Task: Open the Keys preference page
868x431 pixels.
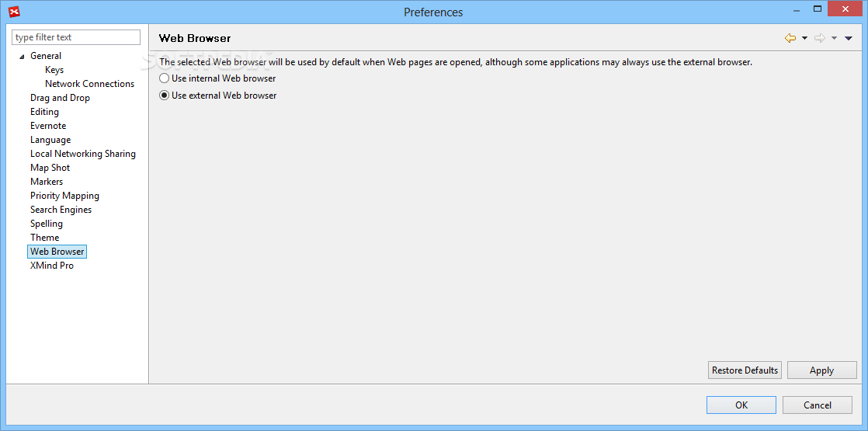Action: pos(54,70)
